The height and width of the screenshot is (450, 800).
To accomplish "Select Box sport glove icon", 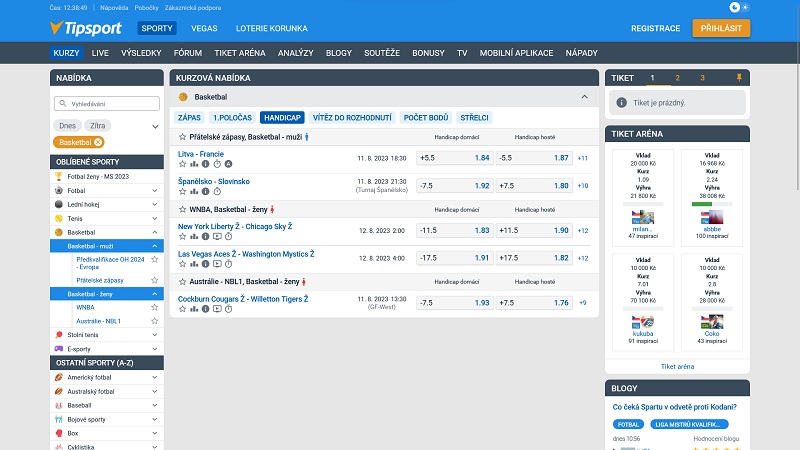I will [x=59, y=433].
